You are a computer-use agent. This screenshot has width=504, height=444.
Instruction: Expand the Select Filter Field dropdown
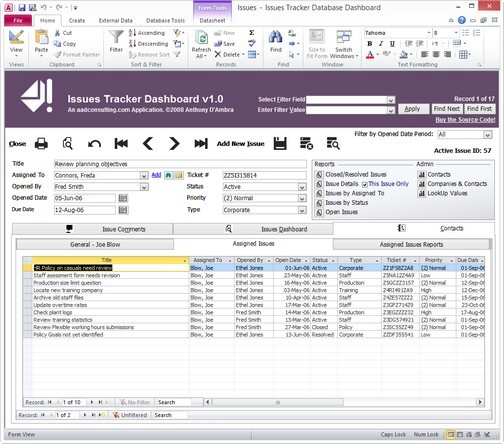tap(391, 100)
